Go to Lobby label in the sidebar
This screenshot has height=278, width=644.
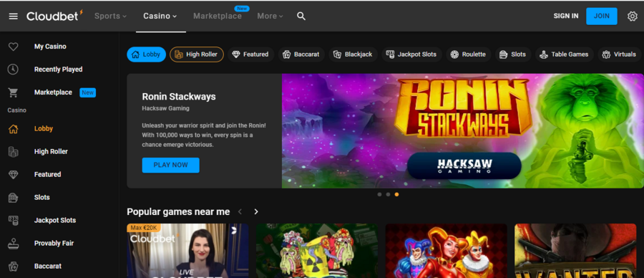pyautogui.click(x=44, y=129)
